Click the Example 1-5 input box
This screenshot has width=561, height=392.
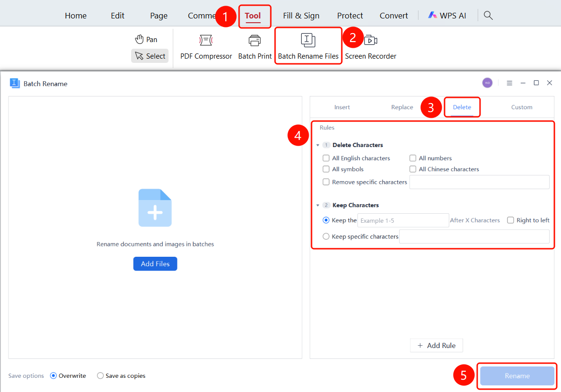tap(403, 220)
